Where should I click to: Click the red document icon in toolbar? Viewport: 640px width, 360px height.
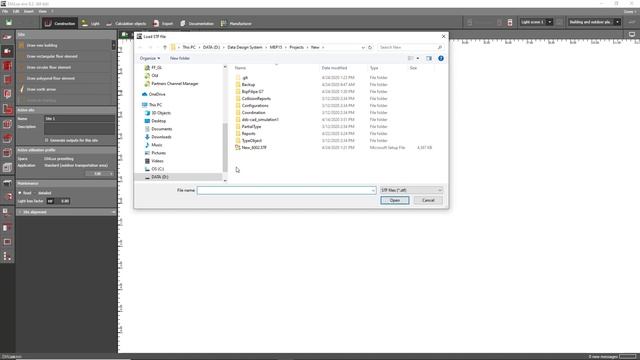point(510,22)
